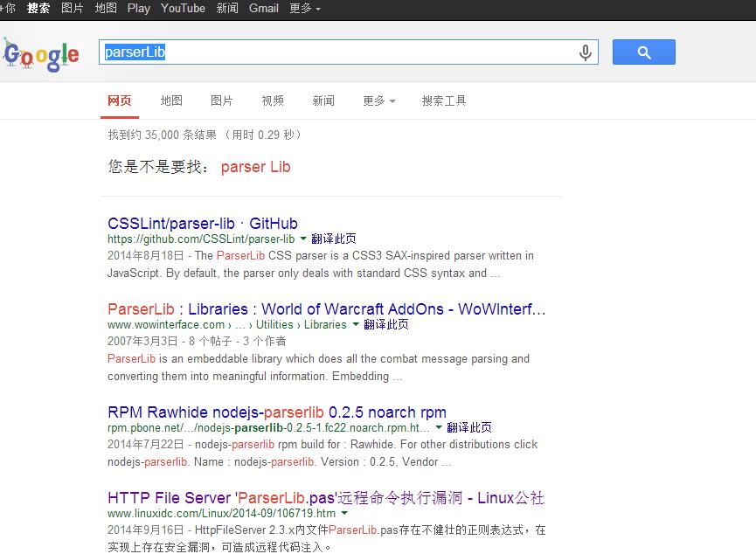The height and width of the screenshot is (554, 756).
Task: Open the RPM Rawhide nodejs-parserlib result
Action: (276, 412)
